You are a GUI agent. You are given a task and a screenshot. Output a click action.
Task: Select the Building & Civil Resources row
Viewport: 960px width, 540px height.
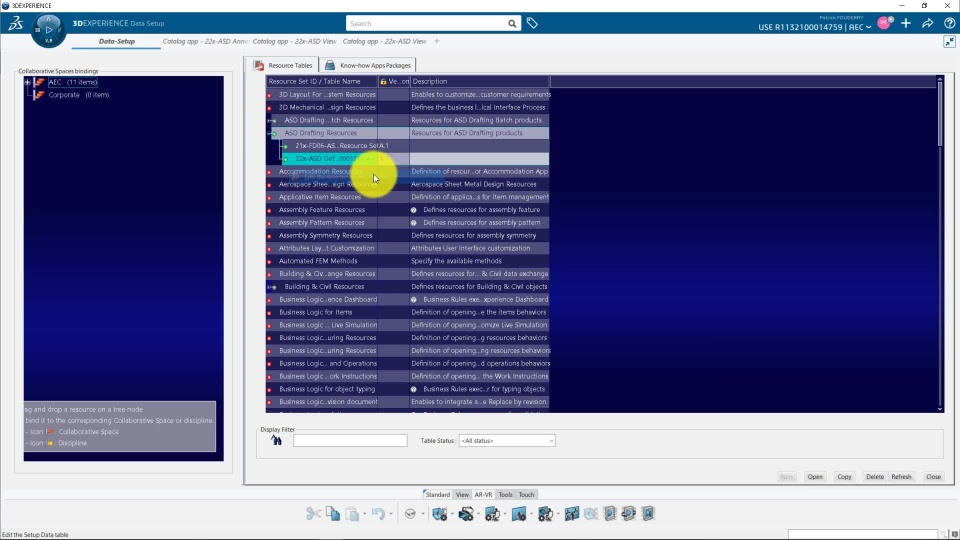408,287
